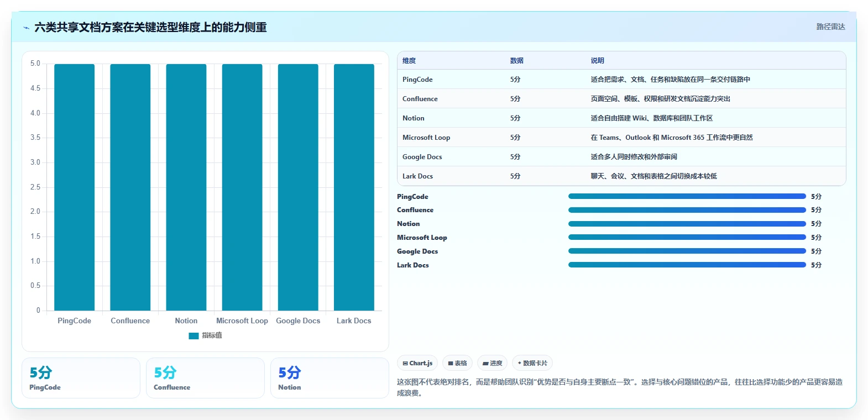Click the 指标值 legend label
This screenshot has height=420, width=868.
tap(212, 335)
